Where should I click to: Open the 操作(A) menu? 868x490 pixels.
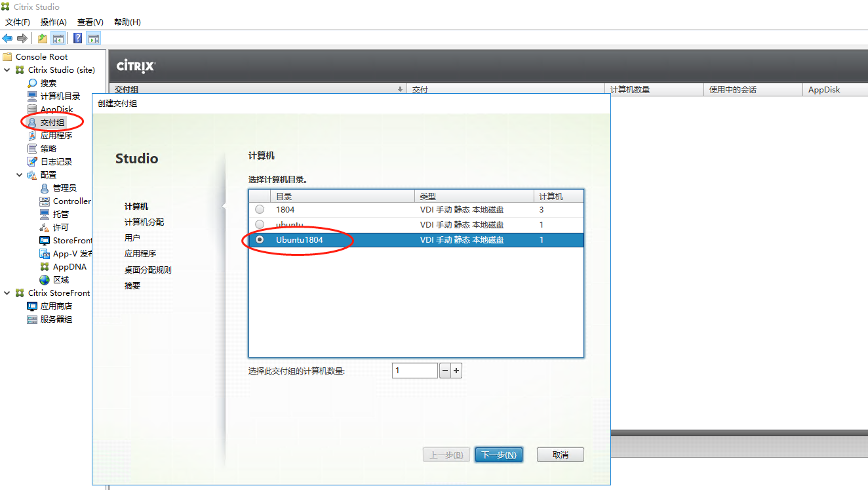(x=54, y=22)
